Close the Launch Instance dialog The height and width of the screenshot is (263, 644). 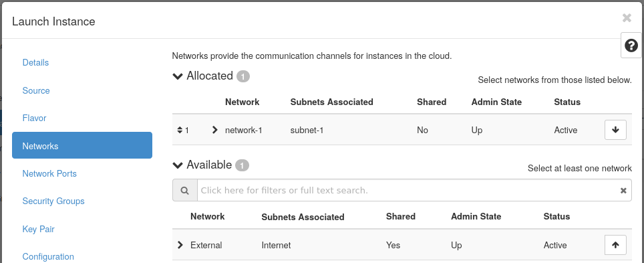click(x=627, y=17)
